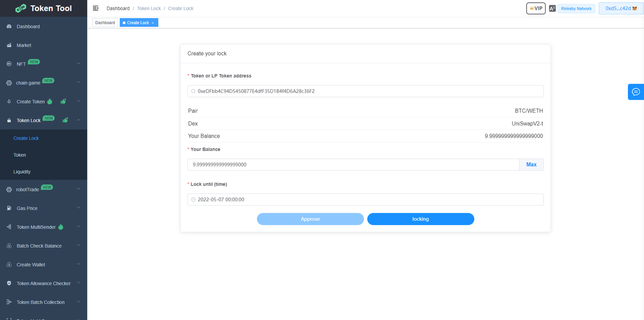This screenshot has height=320, width=644.
Task: Expand the Create Token menu chevron
Action: tap(78, 101)
